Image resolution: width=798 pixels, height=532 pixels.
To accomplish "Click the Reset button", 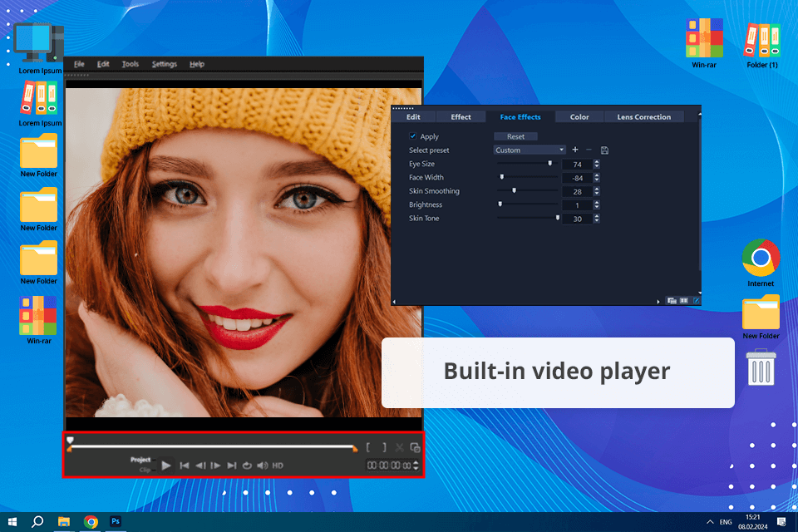I will pyautogui.click(x=515, y=136).
